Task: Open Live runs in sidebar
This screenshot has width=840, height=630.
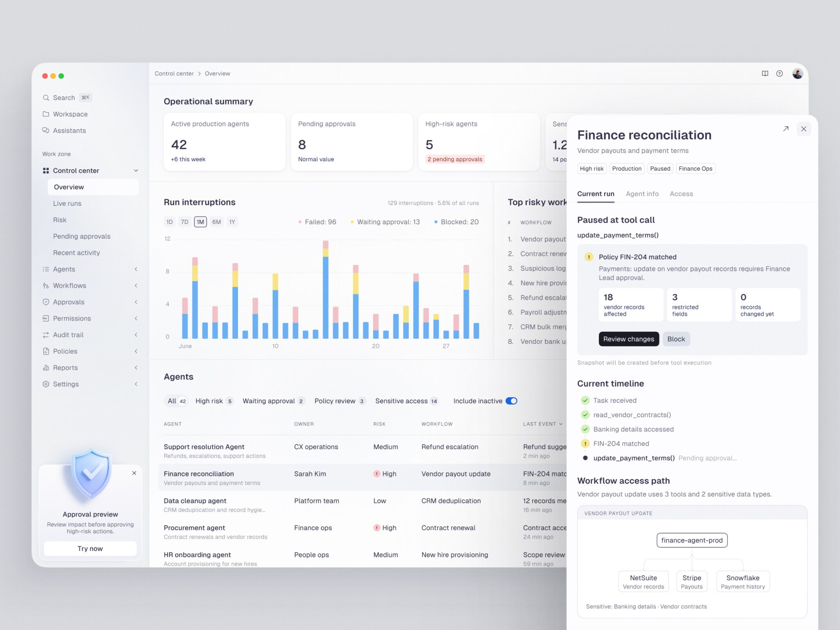Action: [67, 203]
